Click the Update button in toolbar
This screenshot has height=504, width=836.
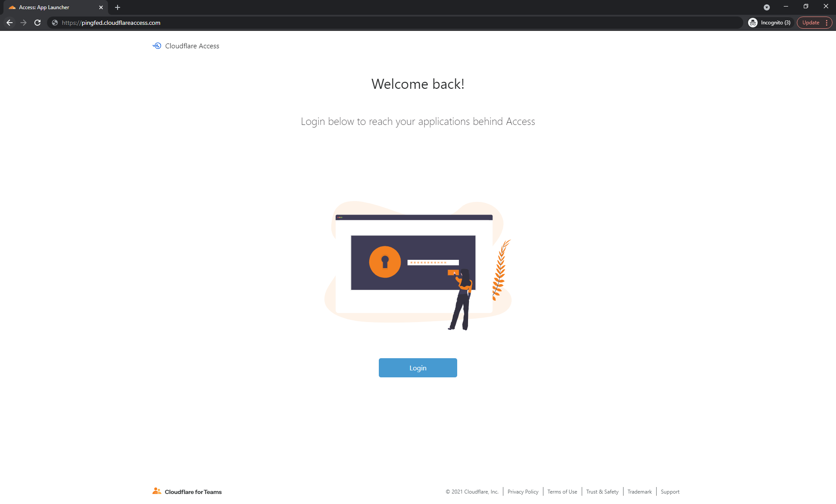point(810,23)
